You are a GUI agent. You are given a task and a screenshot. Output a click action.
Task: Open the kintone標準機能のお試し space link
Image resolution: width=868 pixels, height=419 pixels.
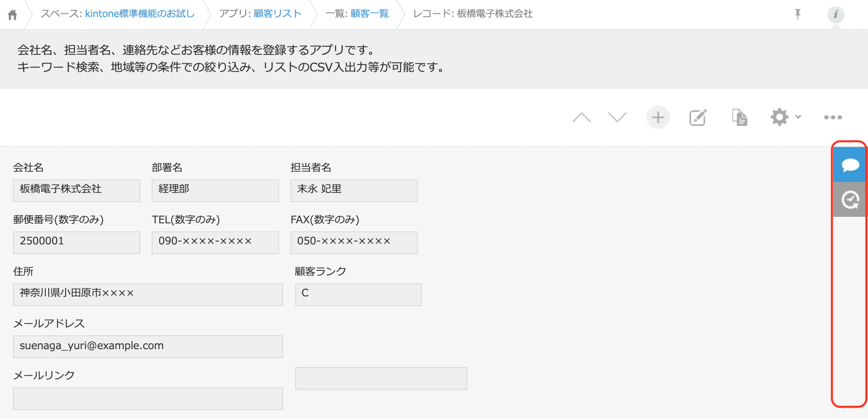[140, 14]
